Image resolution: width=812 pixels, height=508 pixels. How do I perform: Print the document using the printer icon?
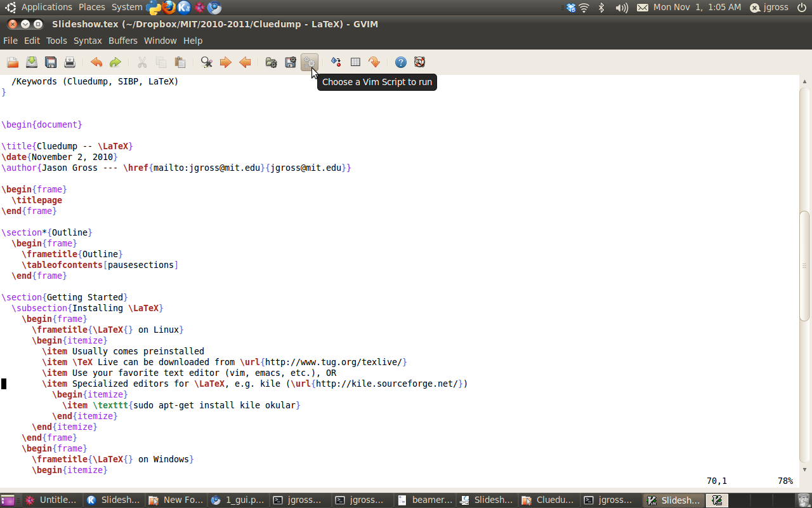click(70, 62)
